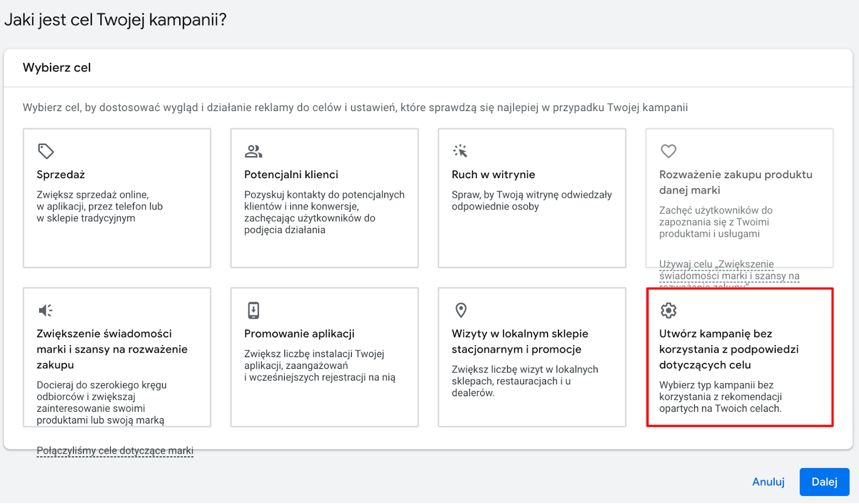Select Utwórz kampanię bez korzystania z podpowiedzi title
859x504 pixels.
pyautogui.click(x=729, y=349)
